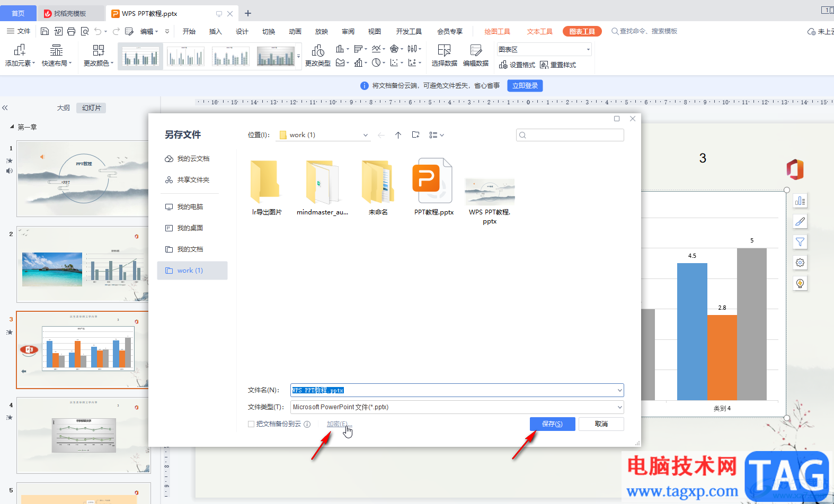The height and width of the screenshot is (504, 834).
Task: Select 我的云文档 in sidebar
Action: point(193,159)
